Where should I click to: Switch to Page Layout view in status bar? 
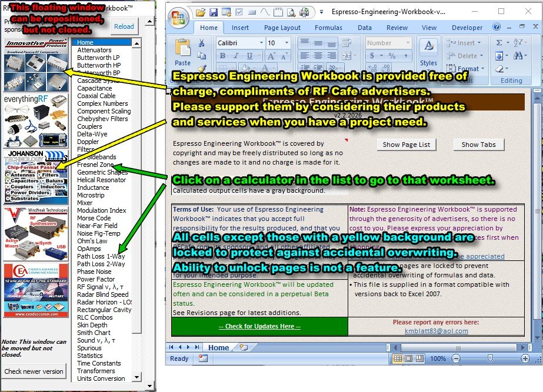coord(409,359)
